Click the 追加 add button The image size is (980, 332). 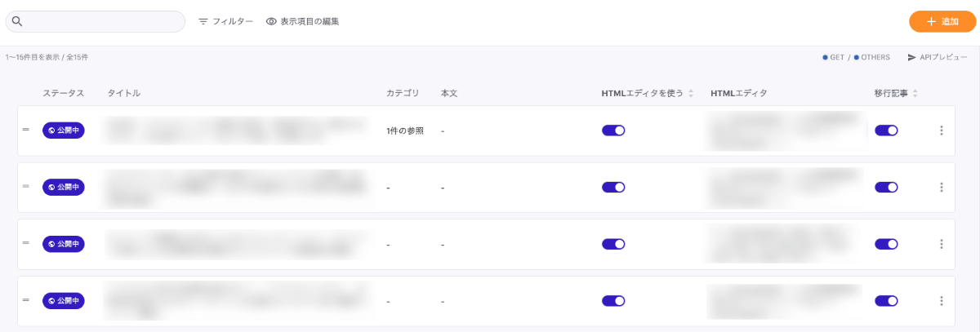pyautogui.click(x=942, y=21)
